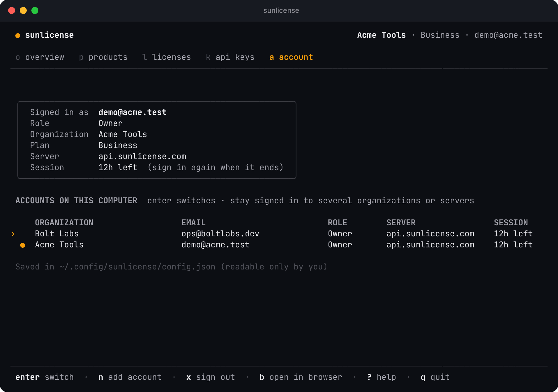Choose the n add account shortcut
558x392 pixels.
130,377
